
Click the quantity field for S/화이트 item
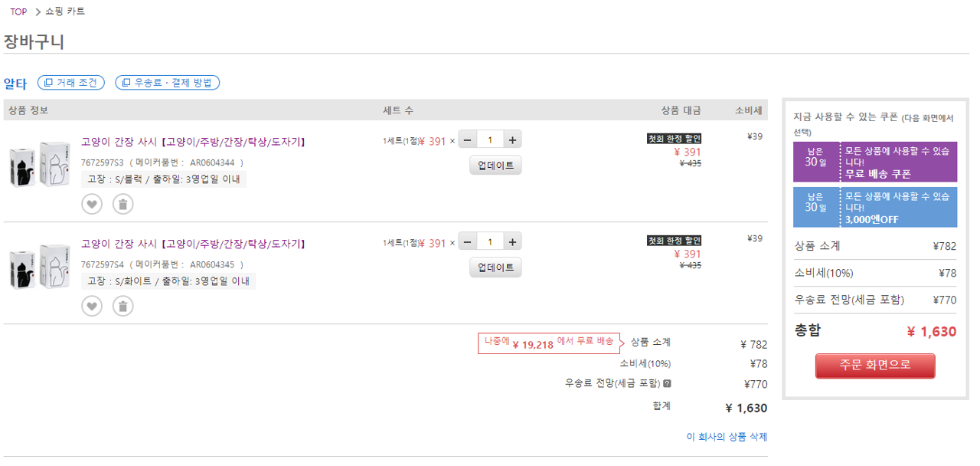(x=490, y=242)
